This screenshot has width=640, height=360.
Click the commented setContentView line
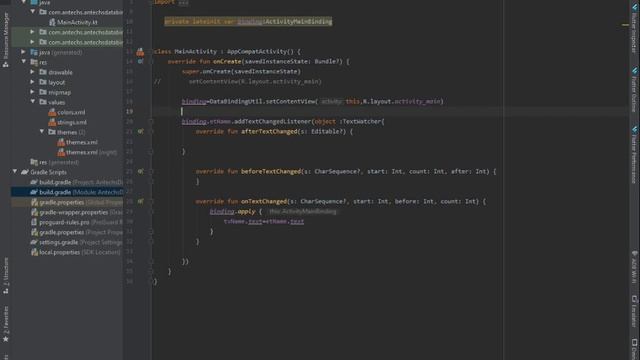[x=255, y=82]
